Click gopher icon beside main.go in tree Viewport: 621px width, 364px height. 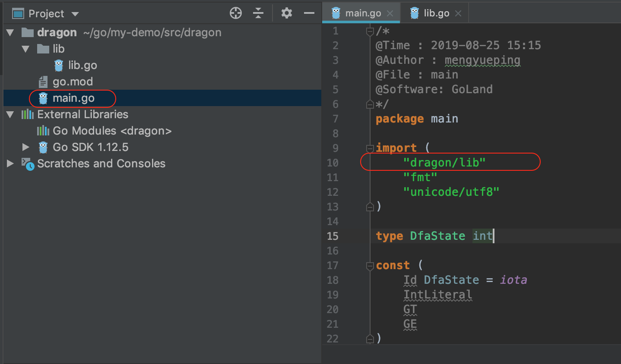pos(43,98)
